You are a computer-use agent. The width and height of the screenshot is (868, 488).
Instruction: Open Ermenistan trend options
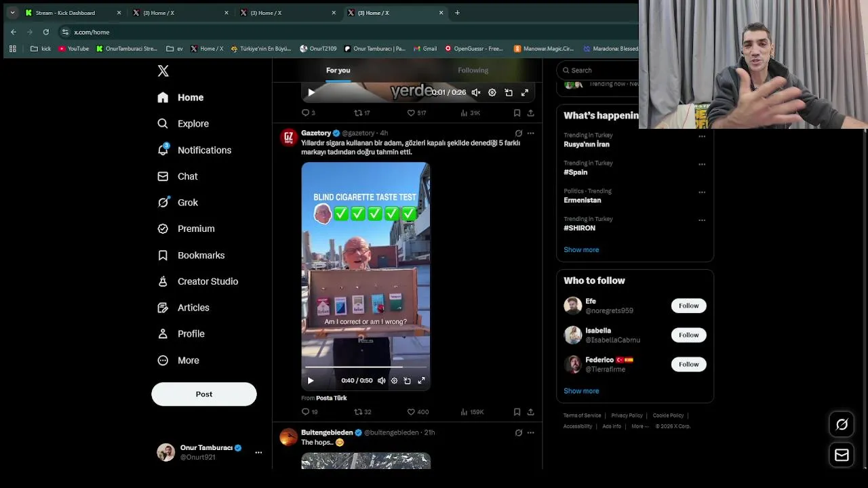702,192
